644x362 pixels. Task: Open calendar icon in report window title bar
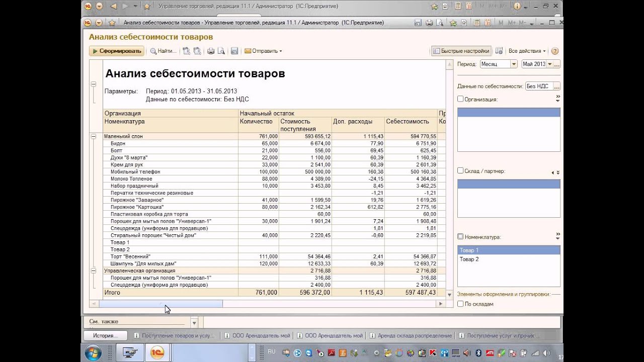coord(487,23)
